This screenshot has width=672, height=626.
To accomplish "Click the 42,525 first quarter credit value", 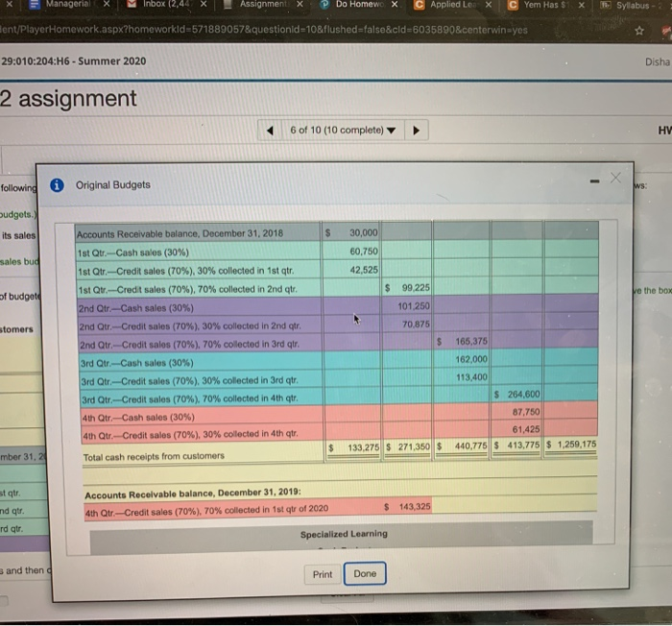I will coord(364,270).
